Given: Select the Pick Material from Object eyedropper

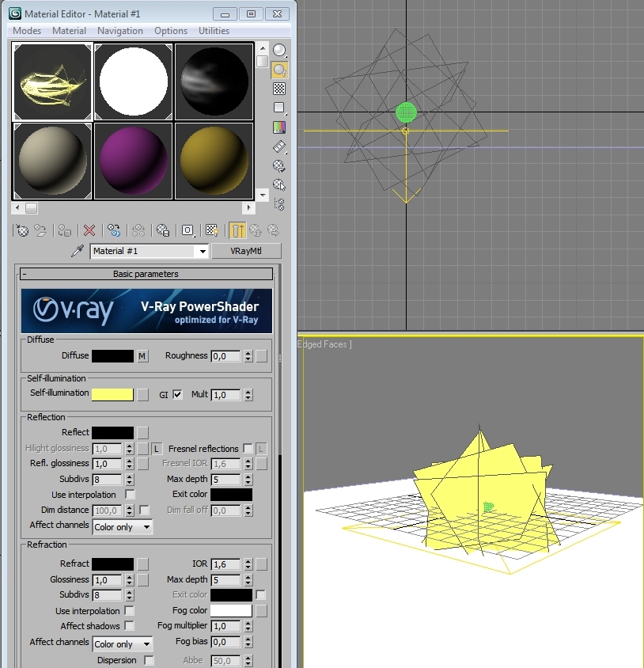Looking at the screenshot, I should [77, 250].
